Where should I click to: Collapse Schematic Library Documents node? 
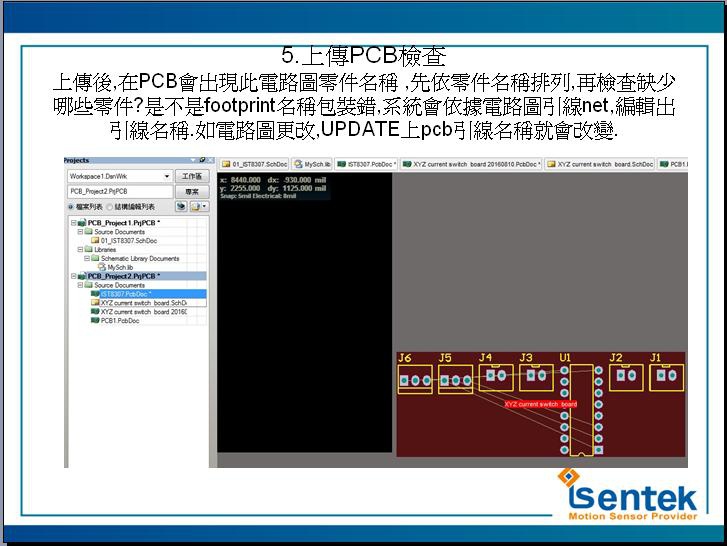(x=87, y=258)
